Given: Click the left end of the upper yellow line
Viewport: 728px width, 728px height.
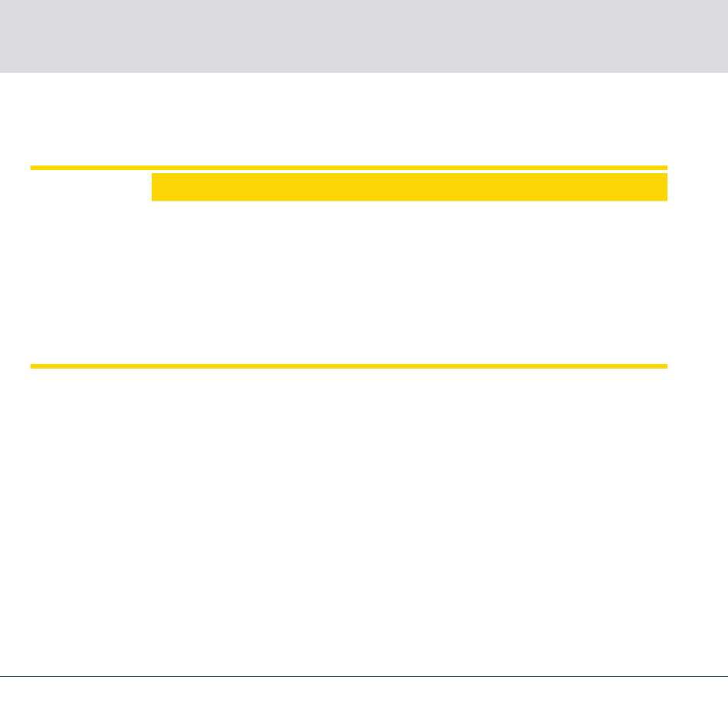Looking at the screenshot, I should pyautogui.click(x=33, y=168).
